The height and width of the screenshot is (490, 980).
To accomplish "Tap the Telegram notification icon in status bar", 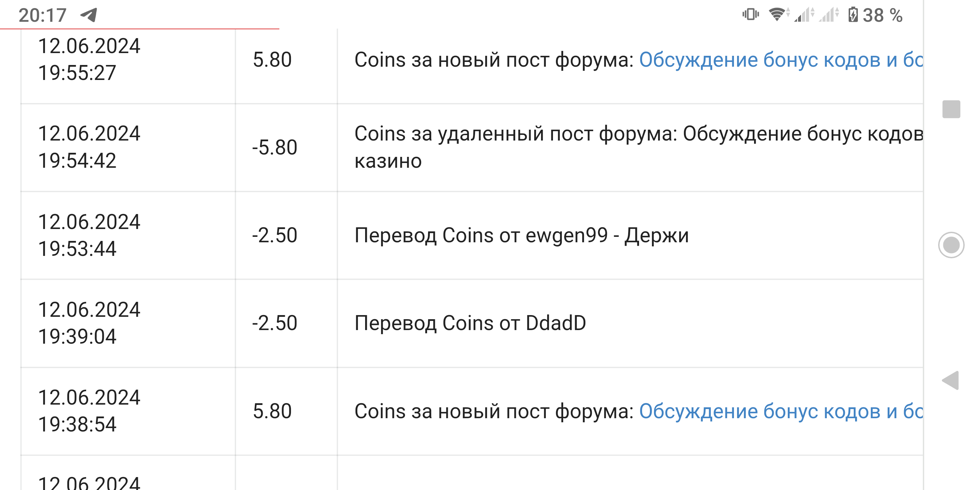I will point(89,15).
